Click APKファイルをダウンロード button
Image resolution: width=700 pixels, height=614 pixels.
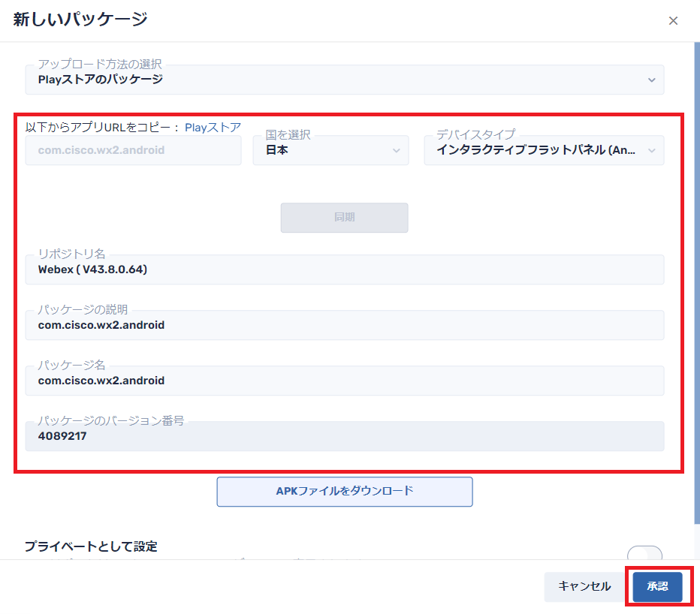tap(345, 492)
